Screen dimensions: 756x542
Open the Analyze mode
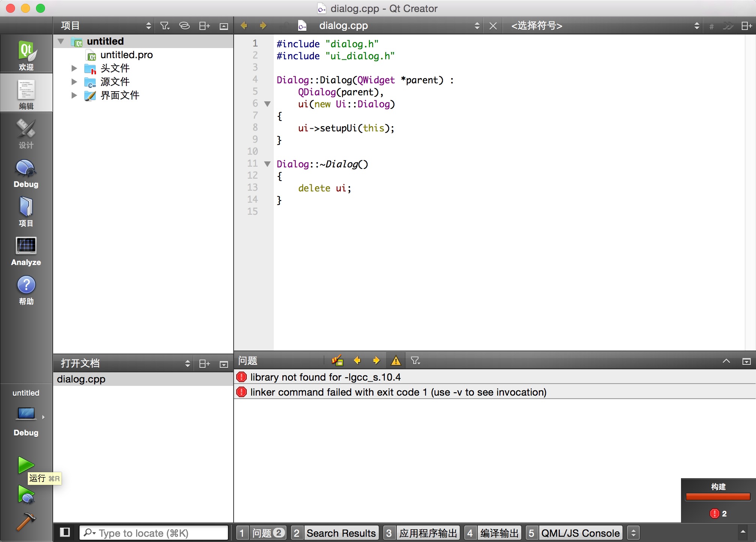(26, 251)
